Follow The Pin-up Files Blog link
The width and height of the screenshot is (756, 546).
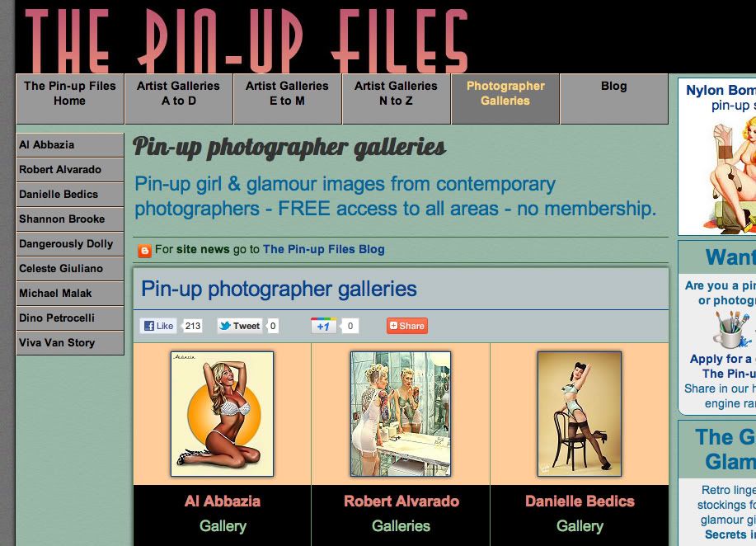click(x=324, y=249)
